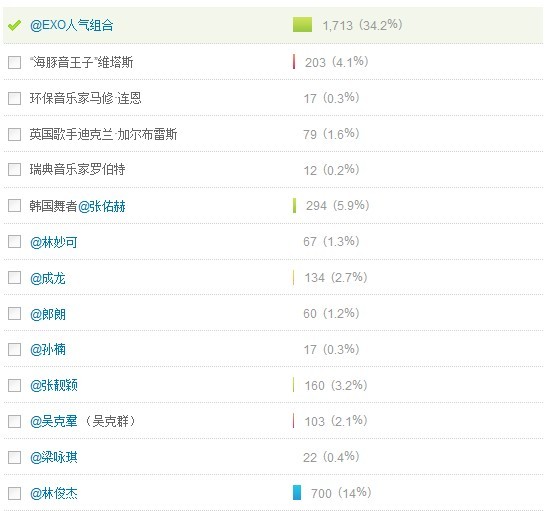Tick the checkbox for "海豚音王子"维塔斯
Image resolution: width=557 pixels, height=511 pixels.
coord(15,62)
